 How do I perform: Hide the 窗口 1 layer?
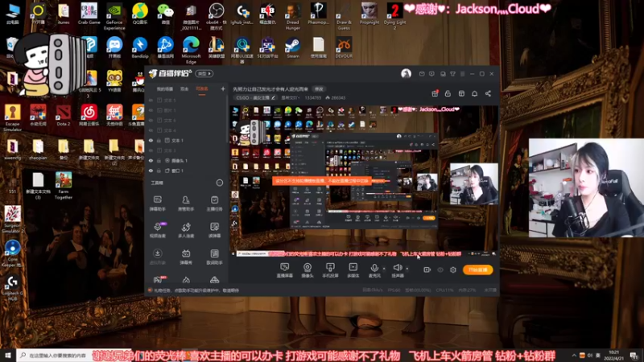[x=151, y=171]
